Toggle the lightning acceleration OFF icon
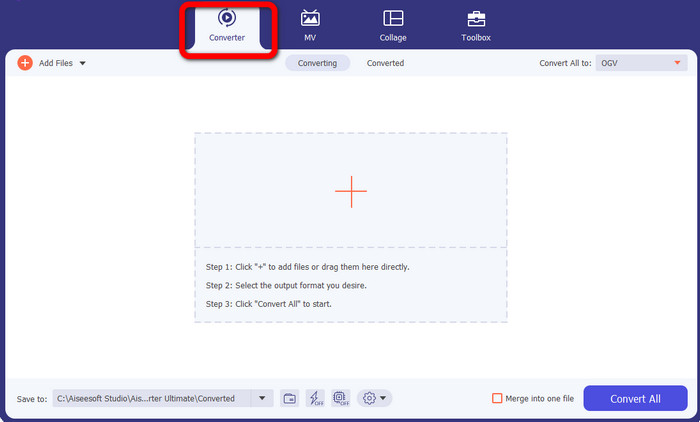Image resolution: width=700 pixels, height=422 pixels. pyautogui.click(x=315, y=398)
